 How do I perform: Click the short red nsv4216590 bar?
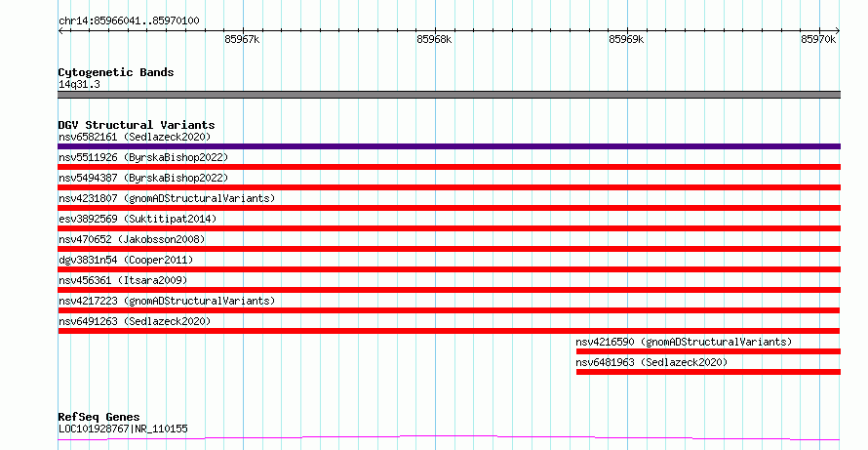point(708,351)
